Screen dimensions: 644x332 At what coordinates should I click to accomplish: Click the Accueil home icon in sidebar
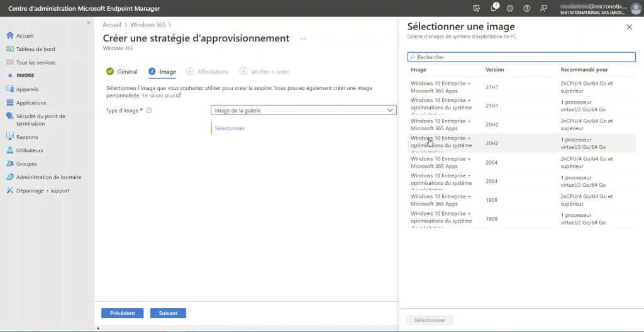(x=10, y=36)
